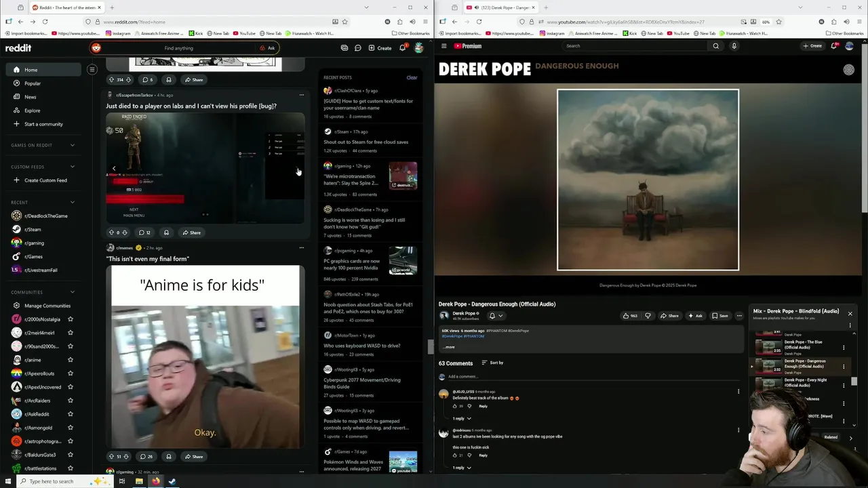Give award on EscapefromTarkov post
868x488 pixels.
coord(166,232)
